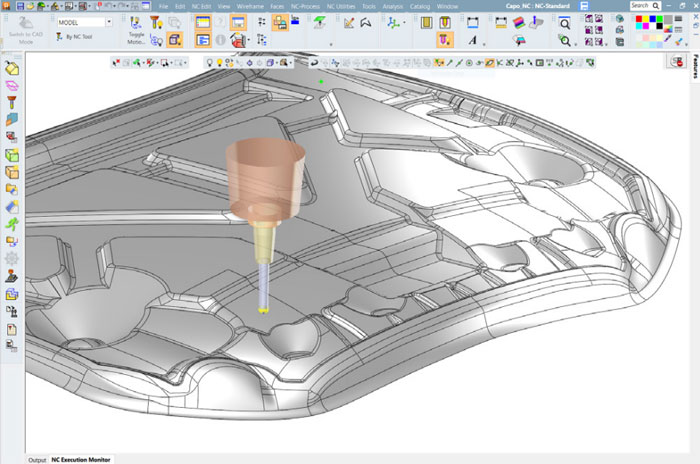
Task: Click the green stock box icon in sidebar
Action: click(x=12, y=155)
